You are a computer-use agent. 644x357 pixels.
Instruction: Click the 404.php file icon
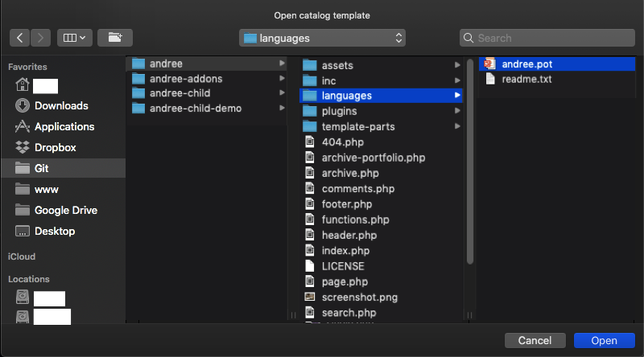point(310,142)
